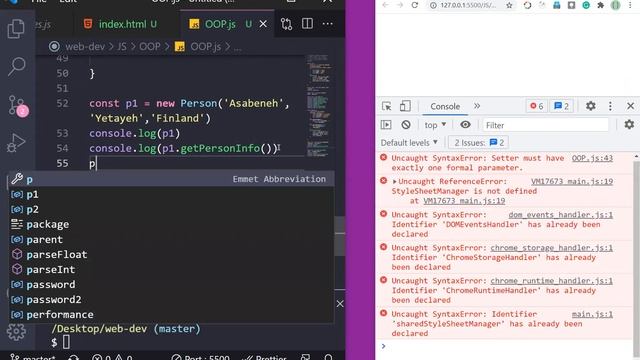
Task: Select the password suggestion
Action: pyautogui.click(x=171, y=284)
